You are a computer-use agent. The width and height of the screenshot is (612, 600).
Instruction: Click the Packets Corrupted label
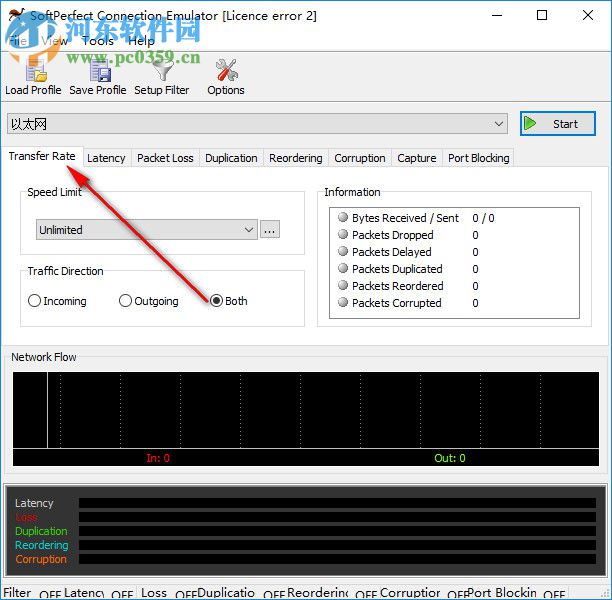397,303
